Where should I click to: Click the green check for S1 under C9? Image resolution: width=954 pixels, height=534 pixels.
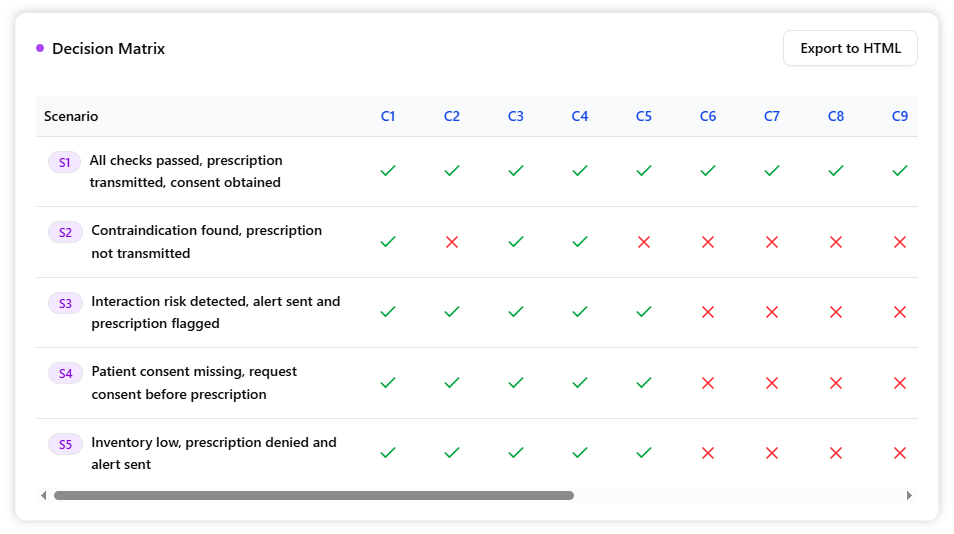point(900,171)
